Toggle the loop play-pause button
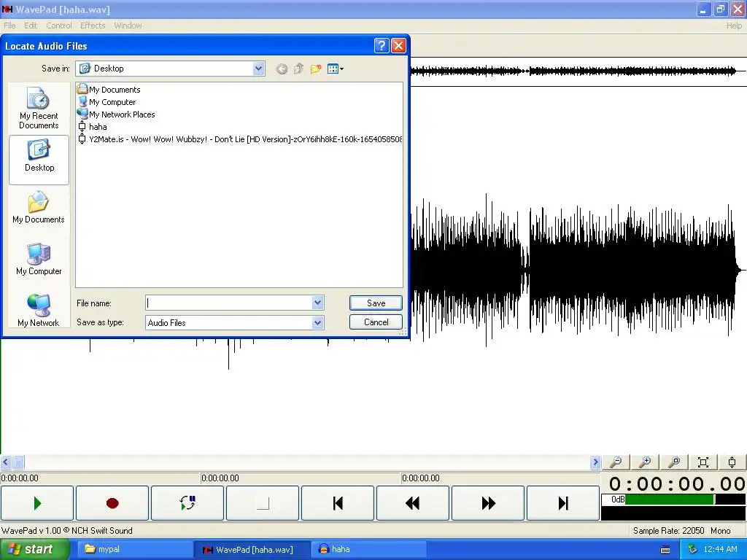The image size is (747, 560). pos(187,503)
